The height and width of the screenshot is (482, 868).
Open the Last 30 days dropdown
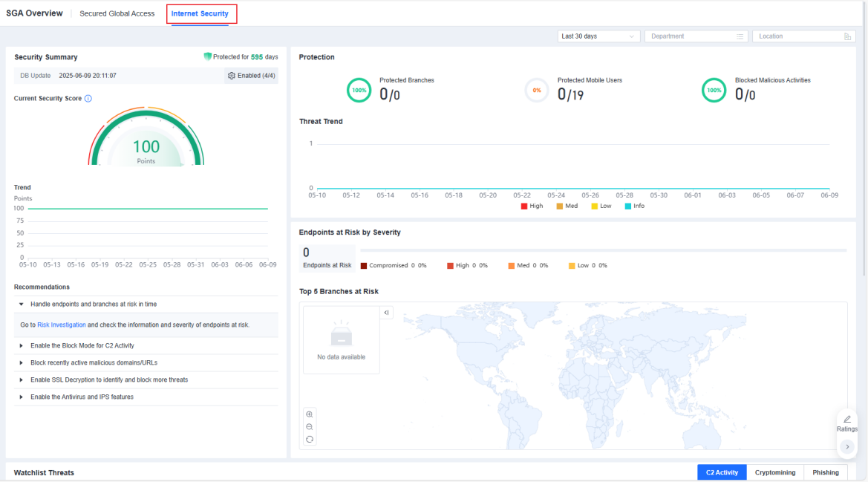pos(598,36)
